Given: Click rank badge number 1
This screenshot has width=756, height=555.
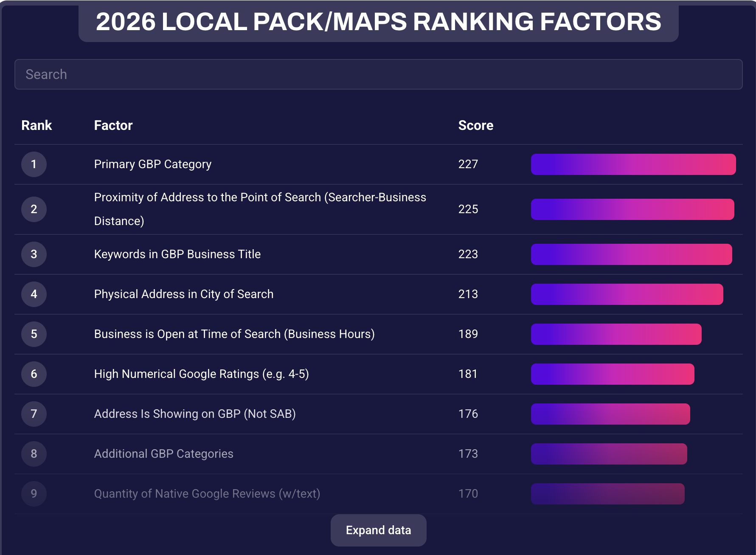Looking at the screenshot, I should click(34, 164).
